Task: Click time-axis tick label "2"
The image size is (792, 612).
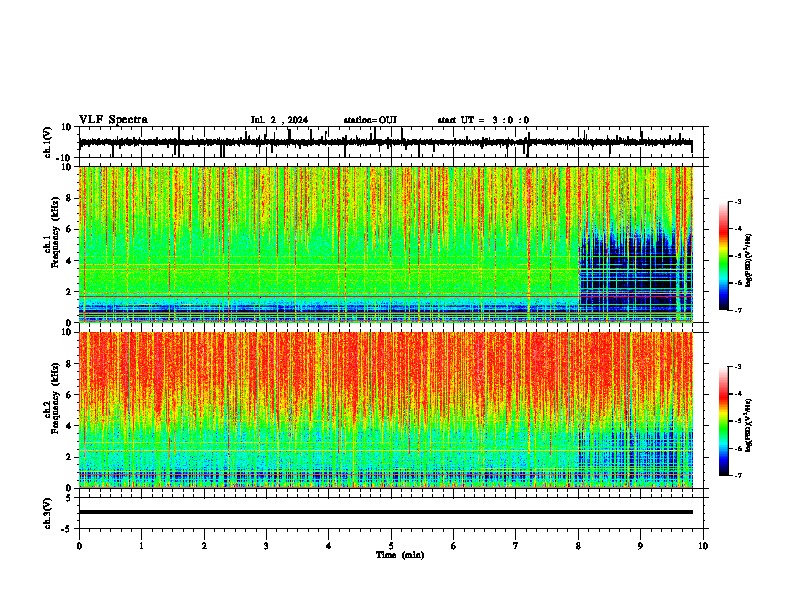Action: 204,546
